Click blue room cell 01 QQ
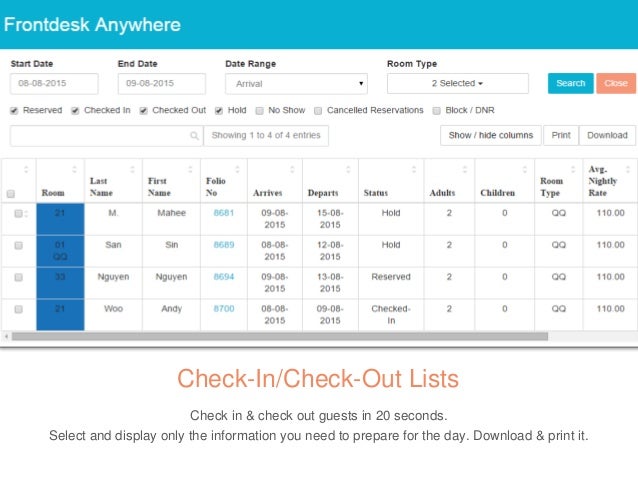Image resolution: width=638 pixels, height=479 pixels. 60,251
